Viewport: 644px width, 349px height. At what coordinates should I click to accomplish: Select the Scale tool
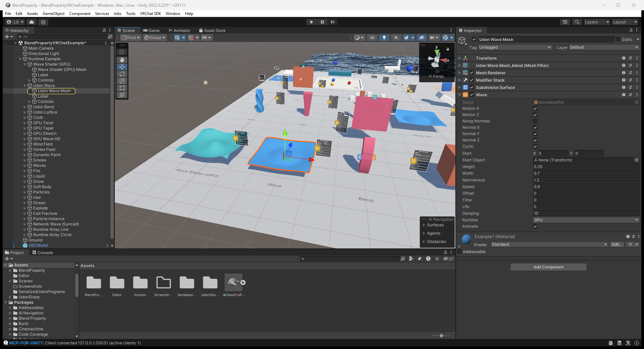pyautogui.click(x=122, y=81)
